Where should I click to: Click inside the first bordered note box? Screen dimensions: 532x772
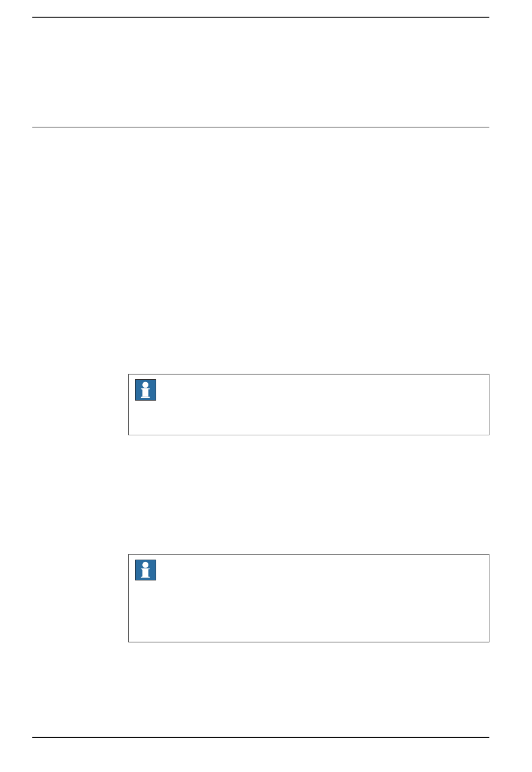[x=309, y=404]
